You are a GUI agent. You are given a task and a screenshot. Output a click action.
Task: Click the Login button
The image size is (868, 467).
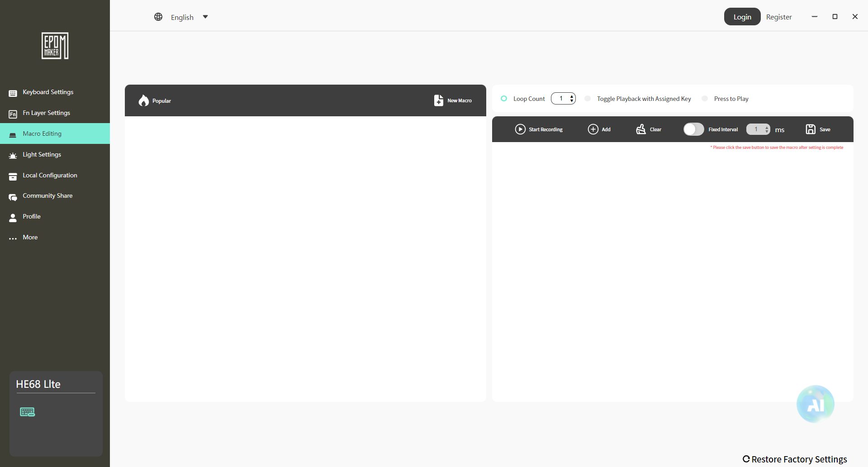742,17
